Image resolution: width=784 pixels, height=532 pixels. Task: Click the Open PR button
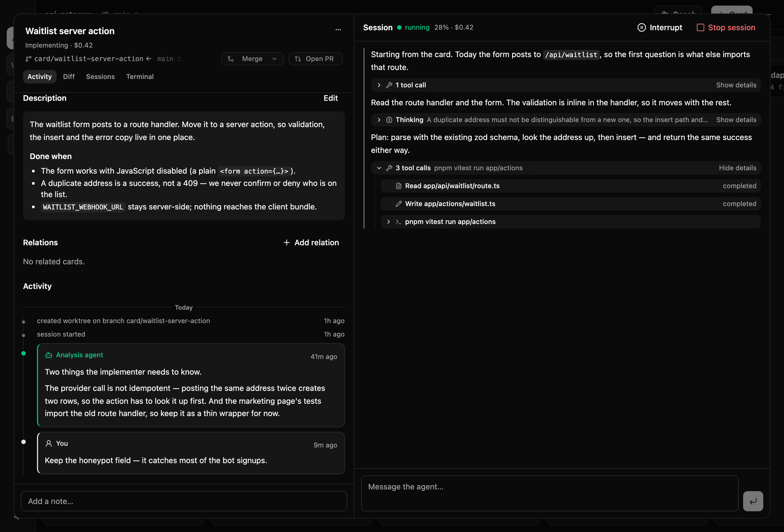[x=316, y=59]
